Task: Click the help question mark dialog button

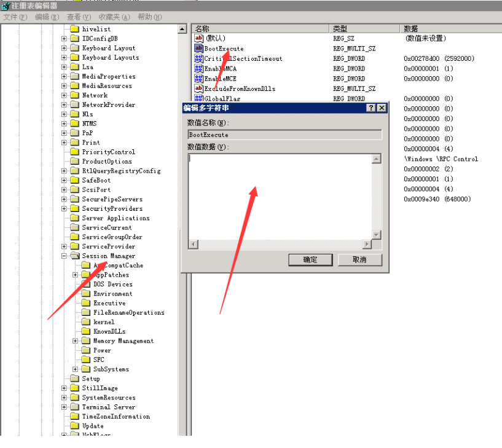Action: 371,108
